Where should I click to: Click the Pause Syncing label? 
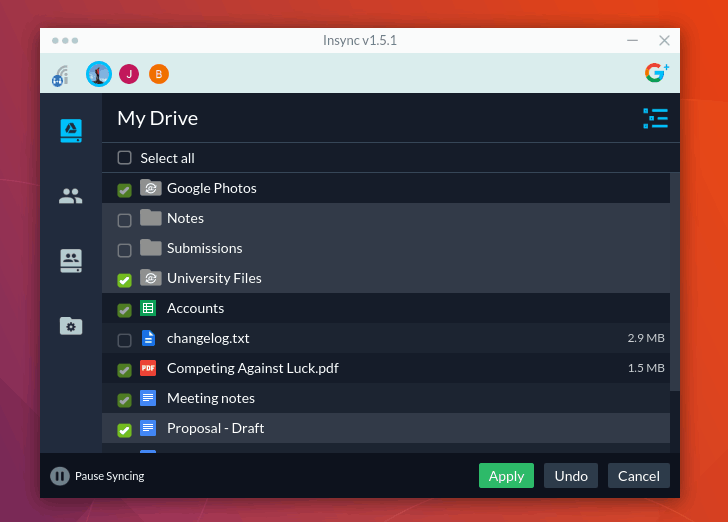pos(110,476)
